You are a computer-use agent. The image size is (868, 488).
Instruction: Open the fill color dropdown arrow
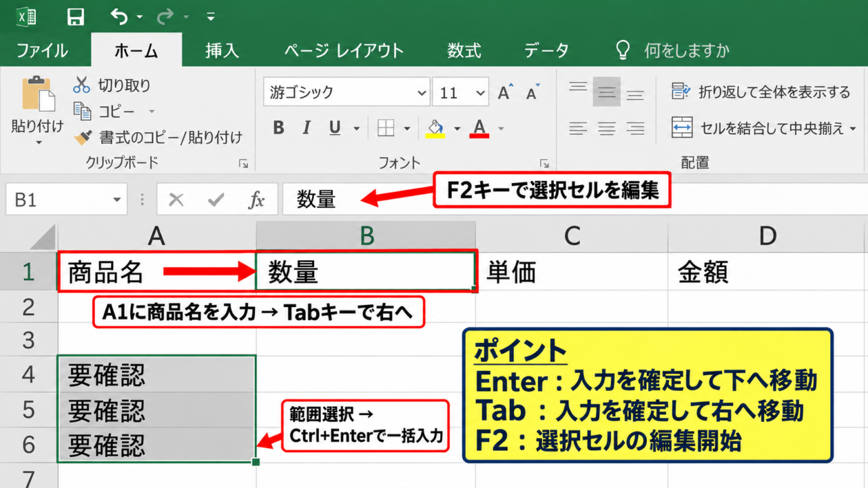pos(456,128)
